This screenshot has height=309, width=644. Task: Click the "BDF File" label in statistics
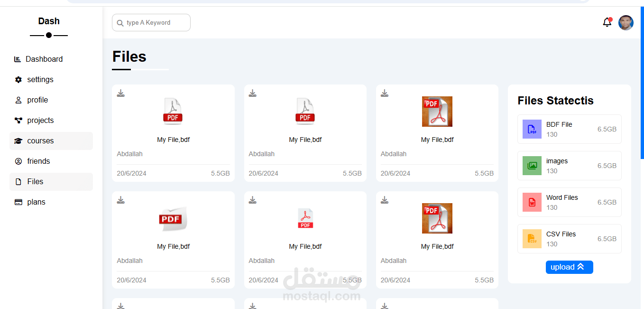(559, 124)
